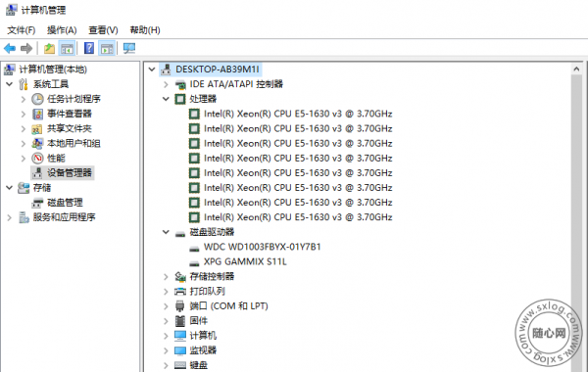Collapse the 磁盘驱动器 category arrow

pos(166,232)
